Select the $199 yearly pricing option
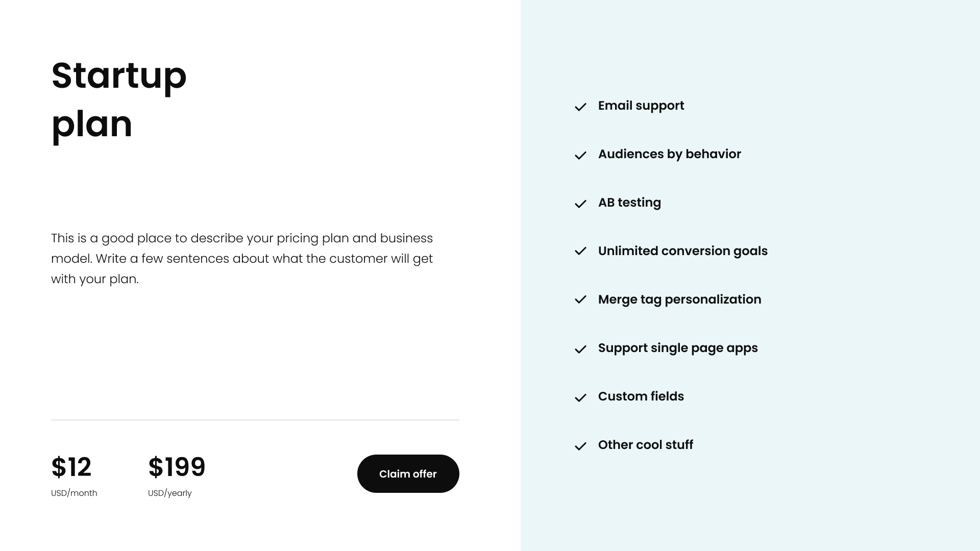 pyautogui.click(x=177, y=466)
